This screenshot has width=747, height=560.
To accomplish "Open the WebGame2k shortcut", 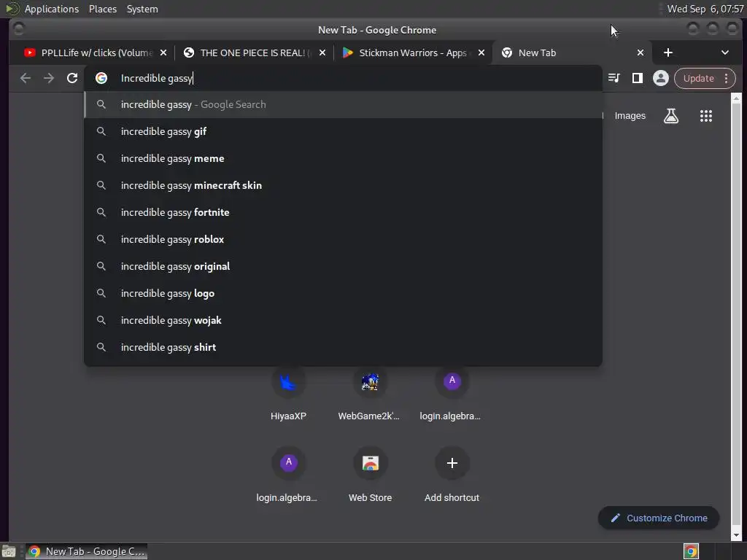I will point(370,394).
